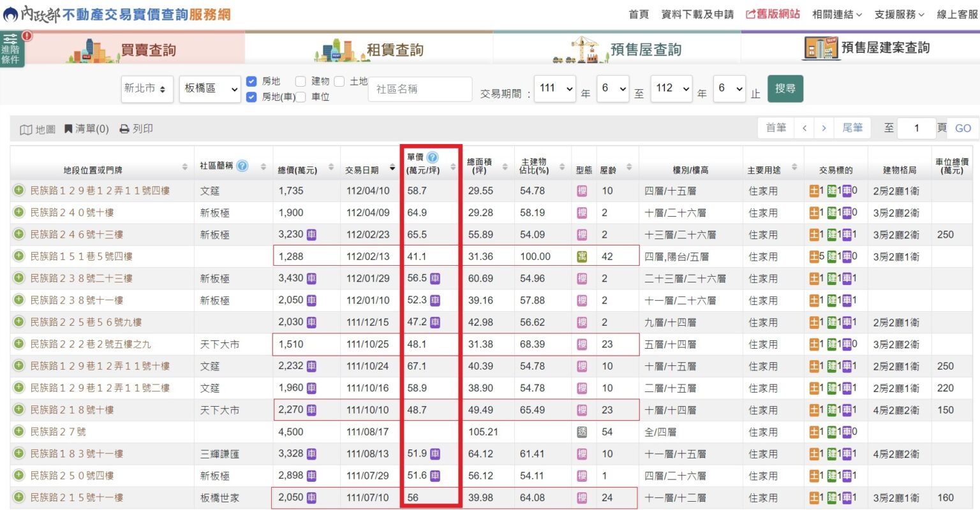Viewport: 980px width, 510px height.
Task: Toggle the 土地 checkbox
Action: tap(339, 81)
